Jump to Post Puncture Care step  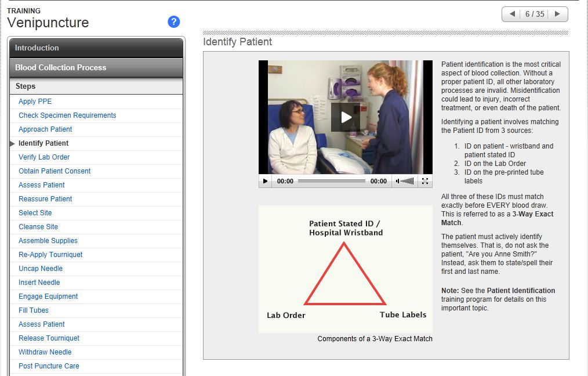[49, 366]
